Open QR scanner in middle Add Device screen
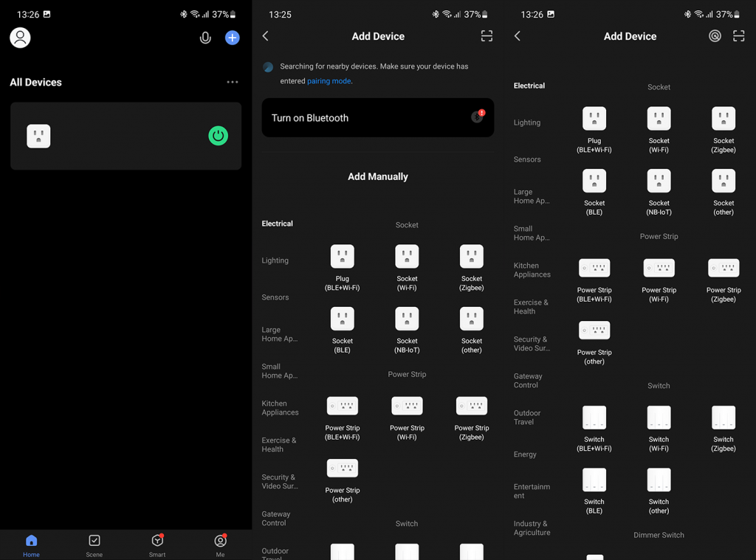 tap(487, 36)
